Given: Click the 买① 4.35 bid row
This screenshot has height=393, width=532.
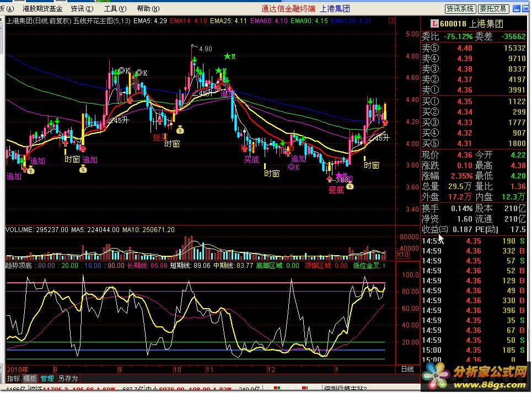Looking at the screenshot, I should [474, 101].
